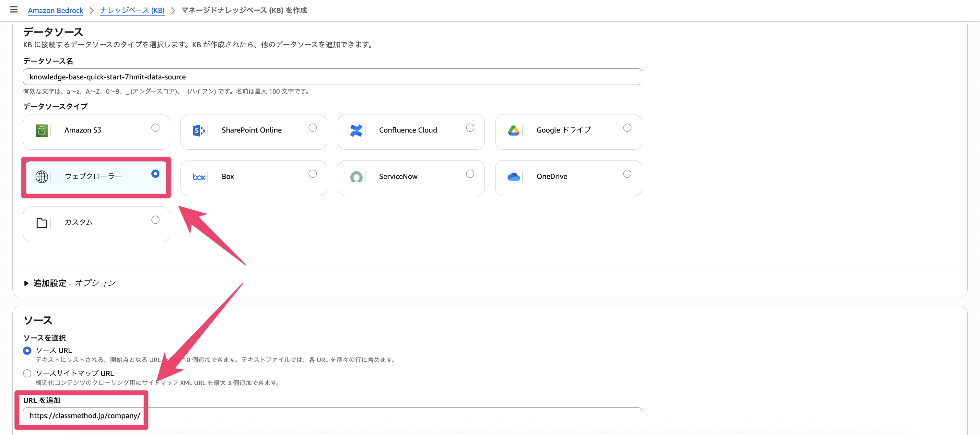The image size is (980, 435).
Task: Click the Box logo icon
Action: 199,177
